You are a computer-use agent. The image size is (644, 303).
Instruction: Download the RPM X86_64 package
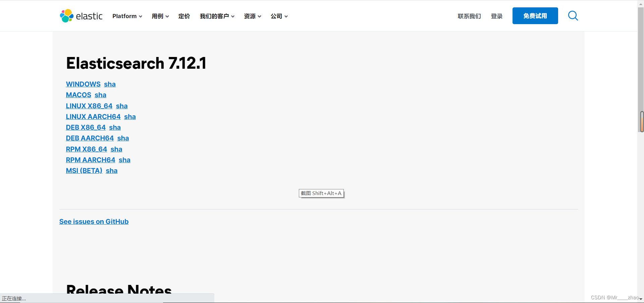87,149
